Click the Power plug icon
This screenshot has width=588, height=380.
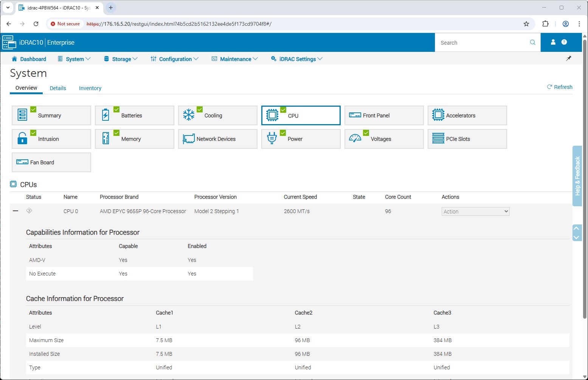tap(272, 139)
